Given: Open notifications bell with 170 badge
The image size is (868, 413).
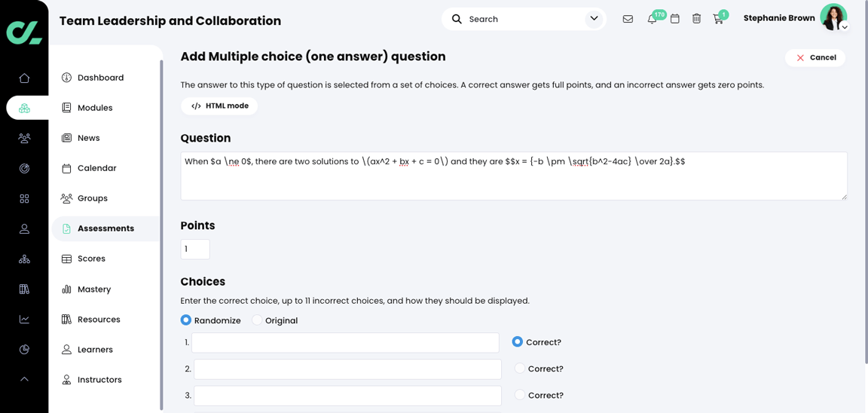Looking at the screenshot, I should tap(652, 19).
